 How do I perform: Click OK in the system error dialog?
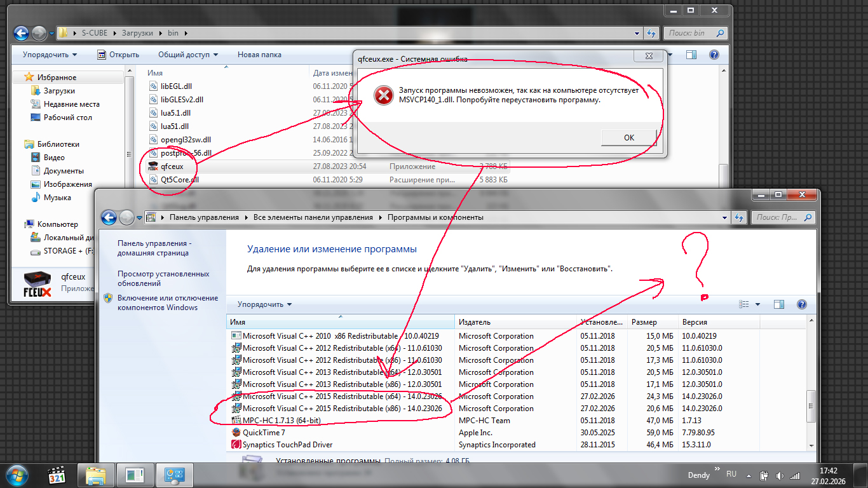click(x=628, y=138)
